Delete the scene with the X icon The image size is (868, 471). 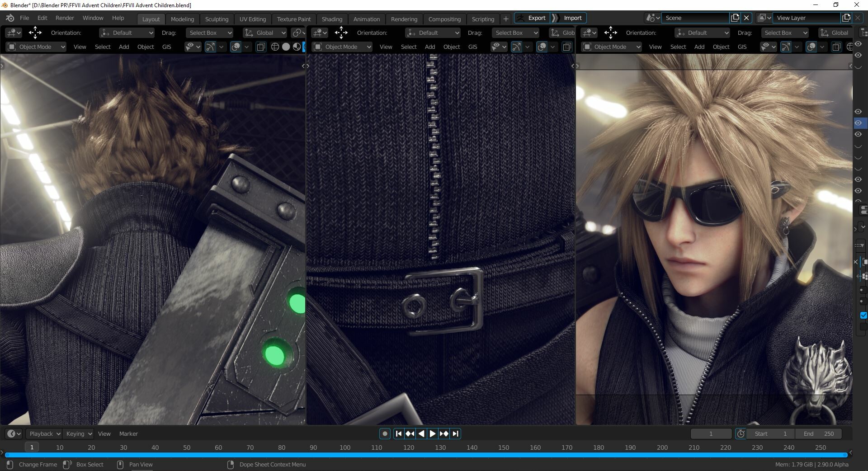[x=746, y=18]
